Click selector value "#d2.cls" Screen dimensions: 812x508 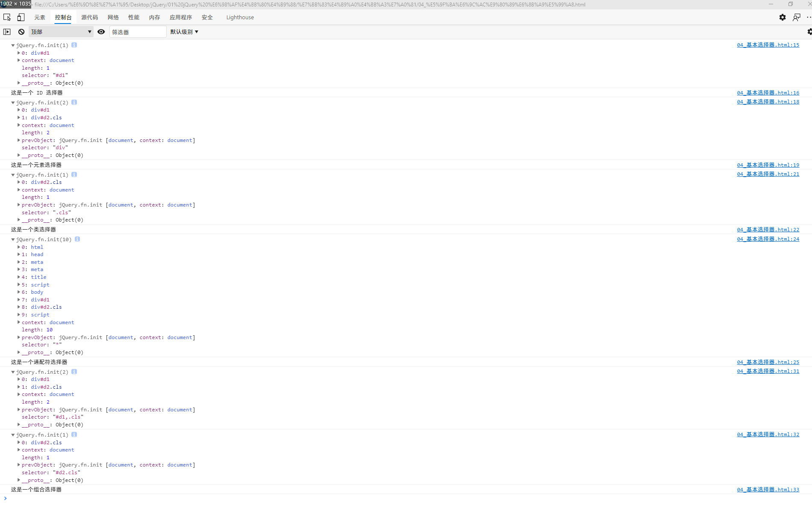point(67,473)
